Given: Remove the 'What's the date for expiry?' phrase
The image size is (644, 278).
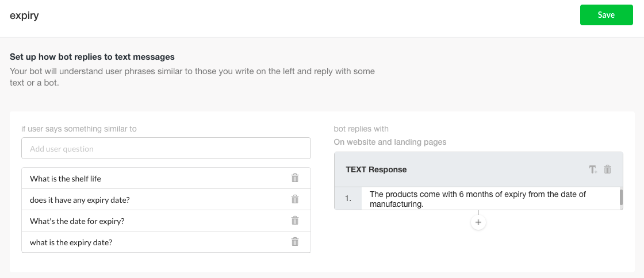Looking at the screenshot, I should [x=295, y=221].
